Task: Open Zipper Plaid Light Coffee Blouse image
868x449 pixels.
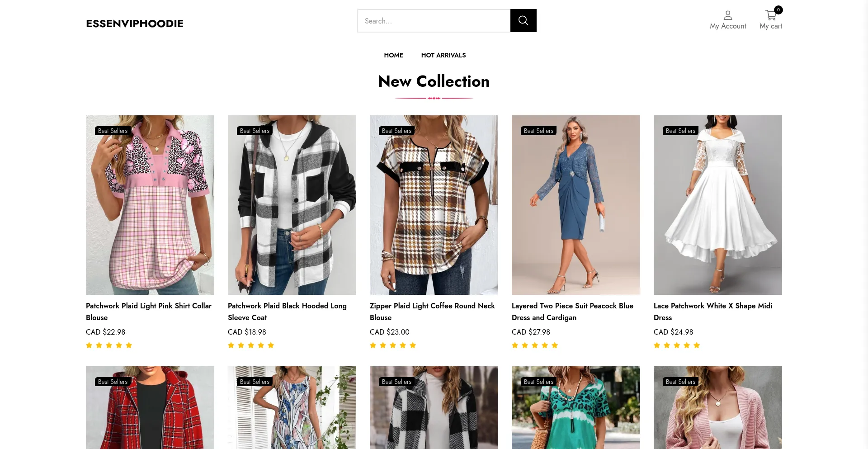Action: (x=434, y=205)
